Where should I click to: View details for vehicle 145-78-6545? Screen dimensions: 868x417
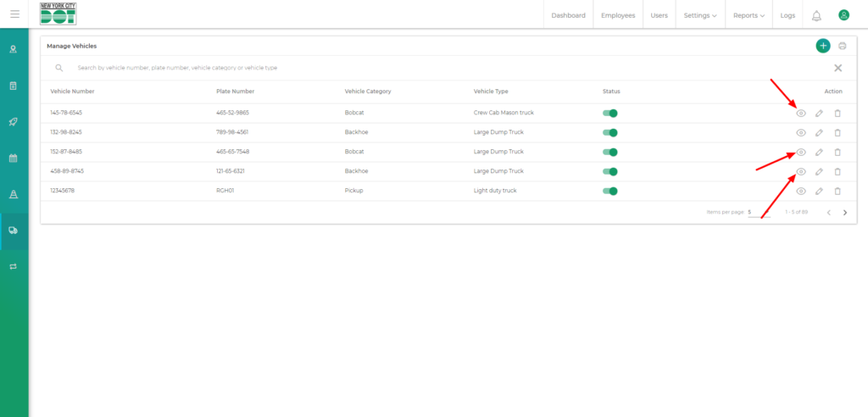coord(800,113)
